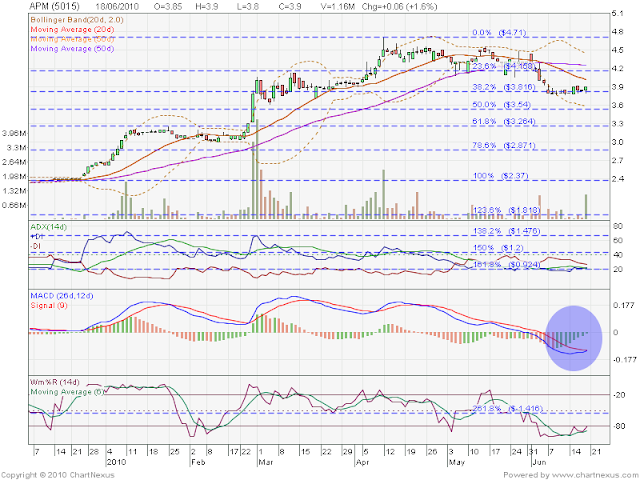Click the Jun label on the date axis
The width and height of the screenshot is (640, 480).
click(x=538, y=462)
